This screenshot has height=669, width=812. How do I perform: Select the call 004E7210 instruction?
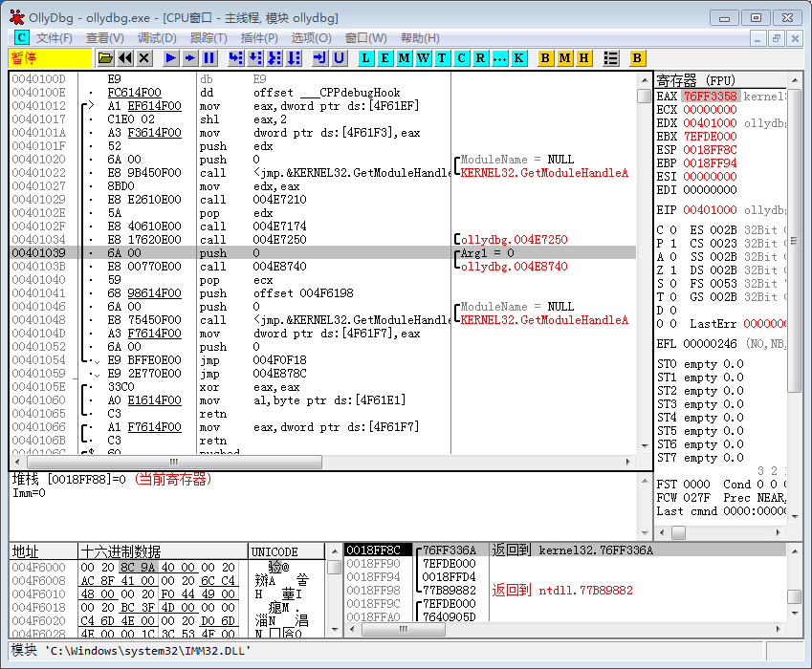(x=253, y=200)
